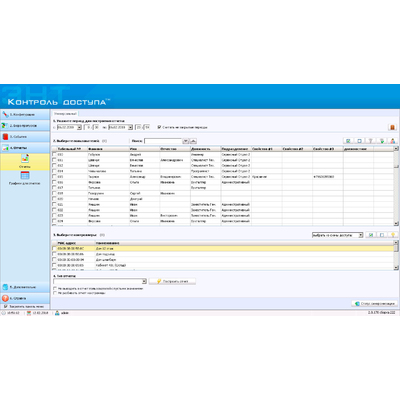The height and width of the screenshot is (400, 400).
Task: Open 5. Дополнительно sidebar section
Action: 25,287
